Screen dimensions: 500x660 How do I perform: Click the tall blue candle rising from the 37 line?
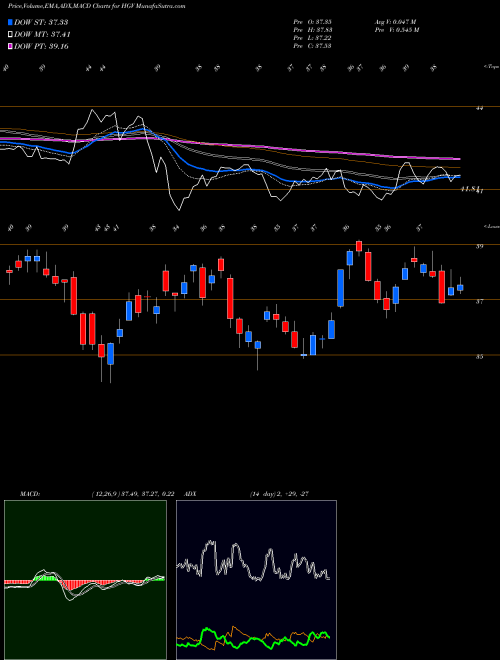click(x=340, y=288)
